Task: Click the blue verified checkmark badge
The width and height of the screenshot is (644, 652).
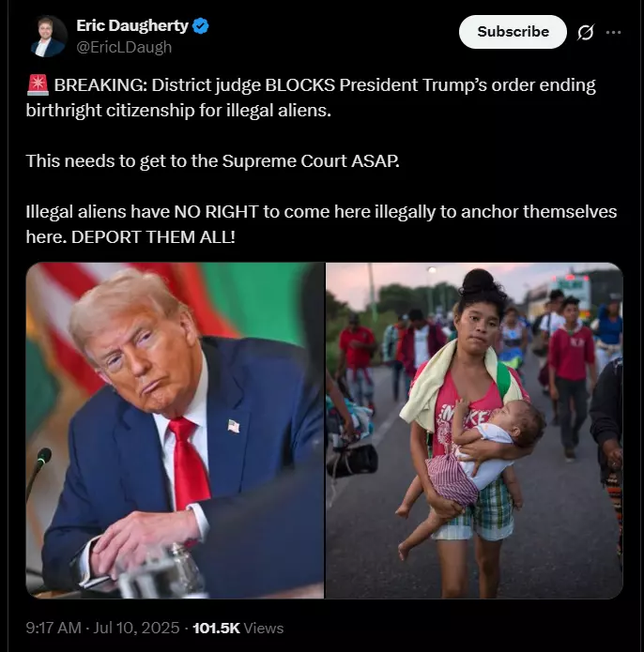Action: click(201, 26)
